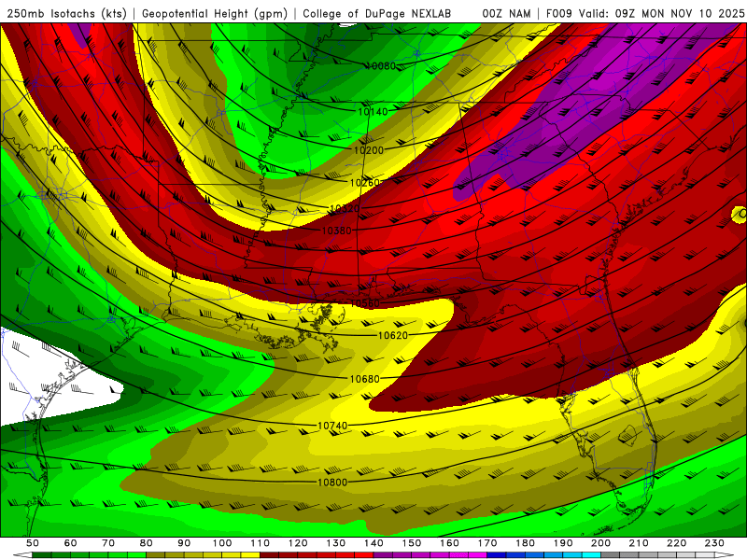Click the 10800 height contour label
747x560 pixels.
332,483
